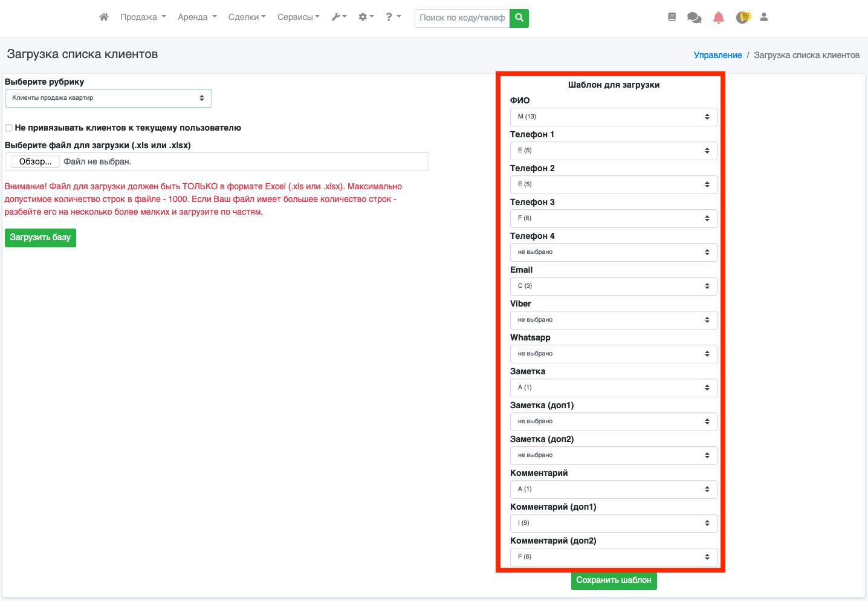Follow the Управление breadcrumb link
This screenshot has height=601, width=868.
coord(717,55)
